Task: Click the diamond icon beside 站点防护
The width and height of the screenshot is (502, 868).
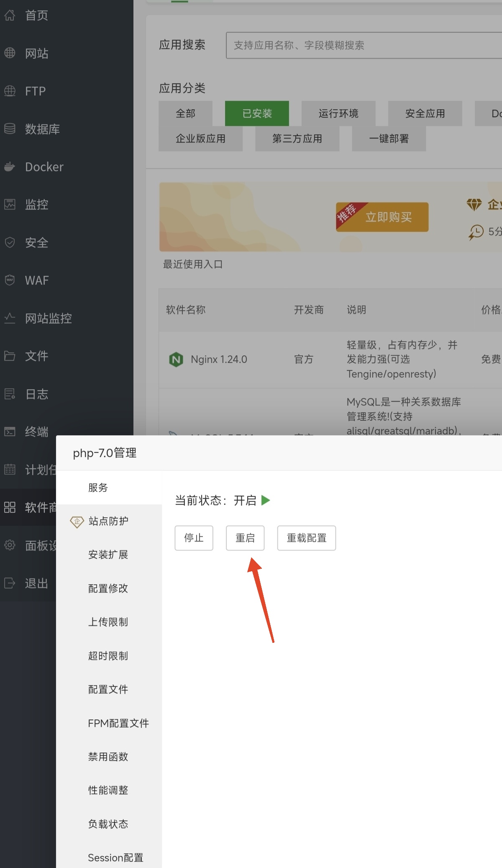Action: pos(77,521)
